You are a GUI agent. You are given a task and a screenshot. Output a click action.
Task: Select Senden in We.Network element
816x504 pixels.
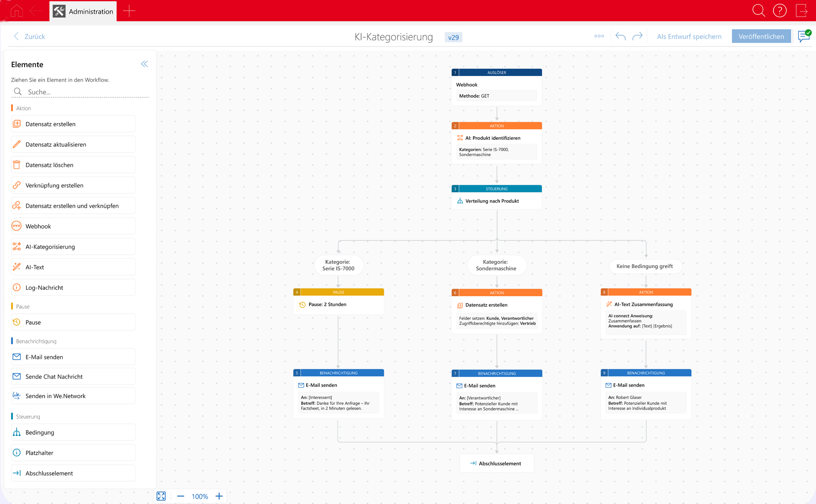(73, 396)
